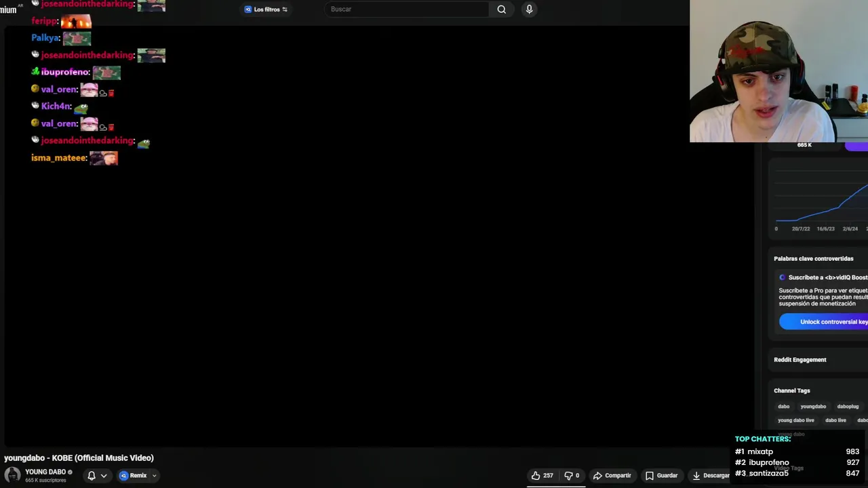This screenshot has height=488, width=868.
Task: Click username ibuprofeno in chat
Action: pos(64,72)
